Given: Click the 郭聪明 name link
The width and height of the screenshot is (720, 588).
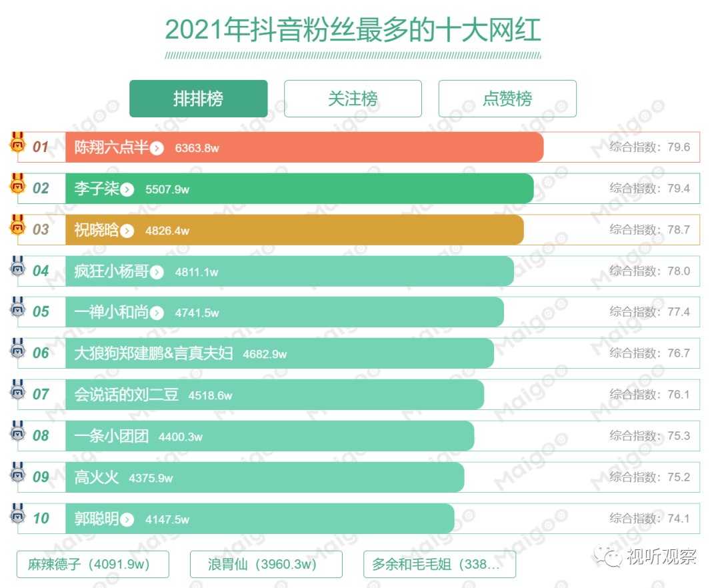Looking at the screenshot, I should click(97, 519).
